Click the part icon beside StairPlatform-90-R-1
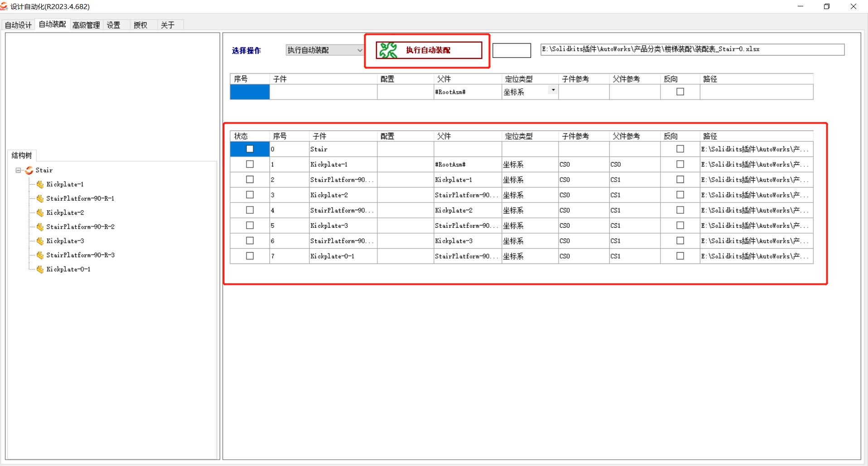 pyautogui.click(x=40, y=198)
